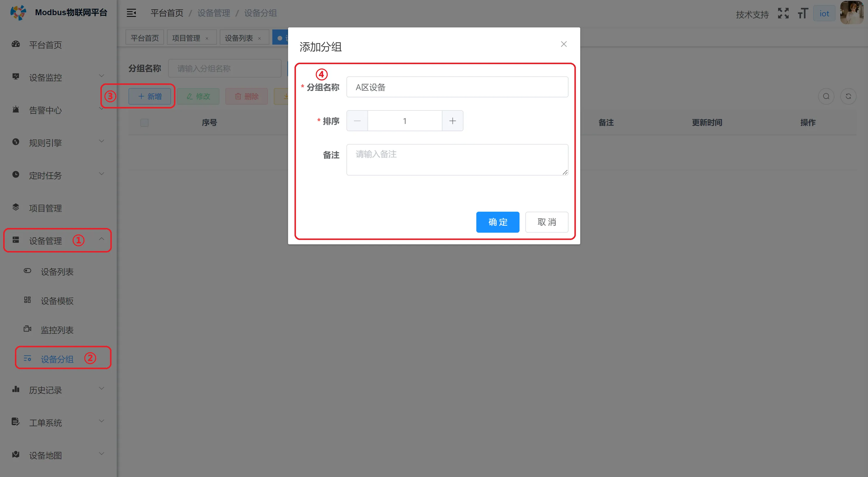Decrease 排序 value with minus button
This screenshot has height=477, width=868.
(x=357, y=120)
